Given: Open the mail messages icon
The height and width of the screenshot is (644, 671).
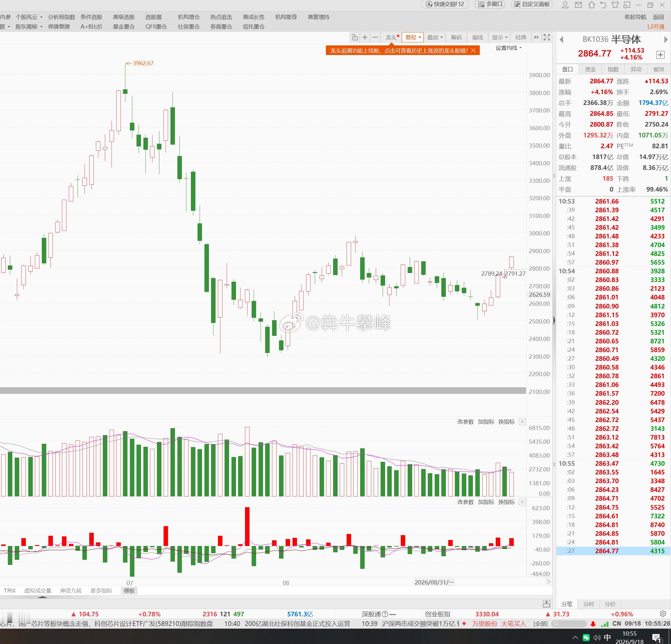Looking at the screenshot, I should click(x=578, y=5).
